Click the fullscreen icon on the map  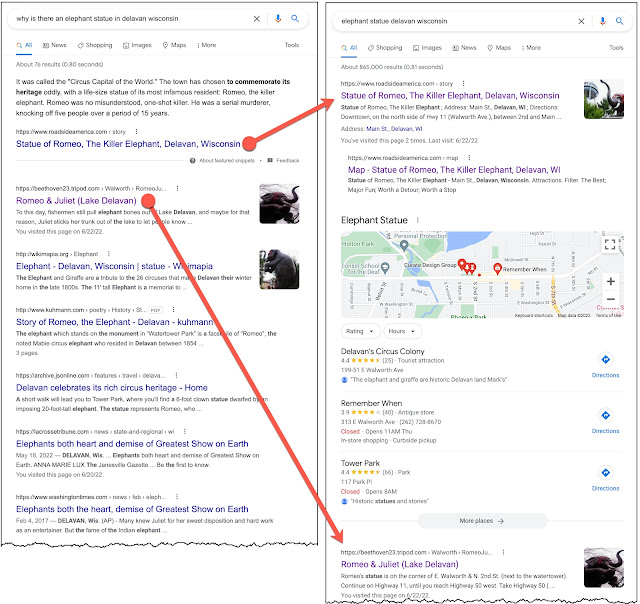[610, 244]
